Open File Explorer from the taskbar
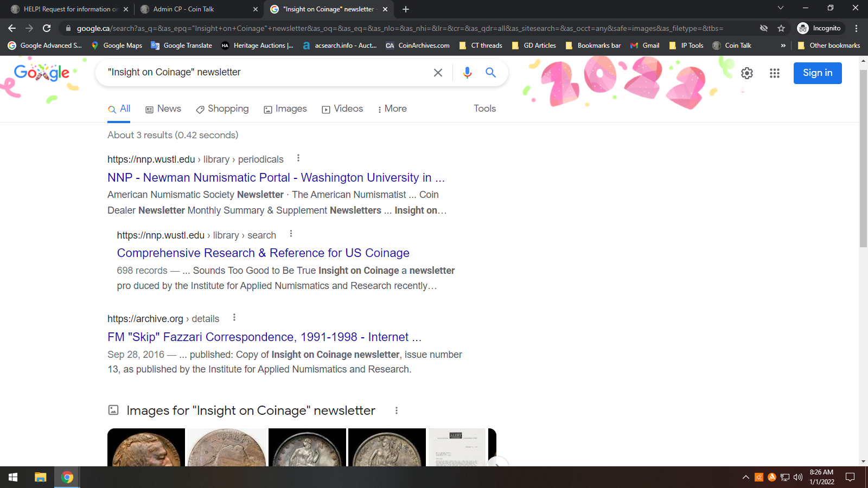This screenshot has height=488, width=868. (x=41, y=477)
